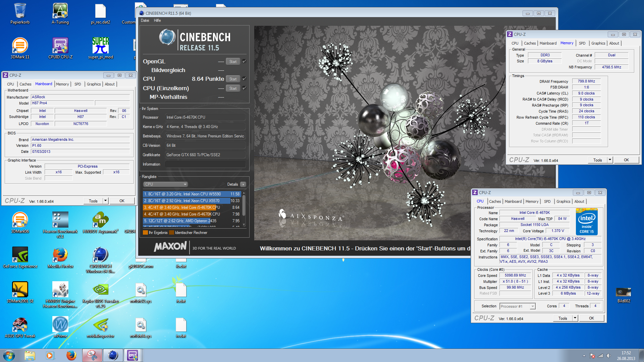Open nvflsh32.sys file icon
This screenshot has height=362, width=644.
pos(141,292)
